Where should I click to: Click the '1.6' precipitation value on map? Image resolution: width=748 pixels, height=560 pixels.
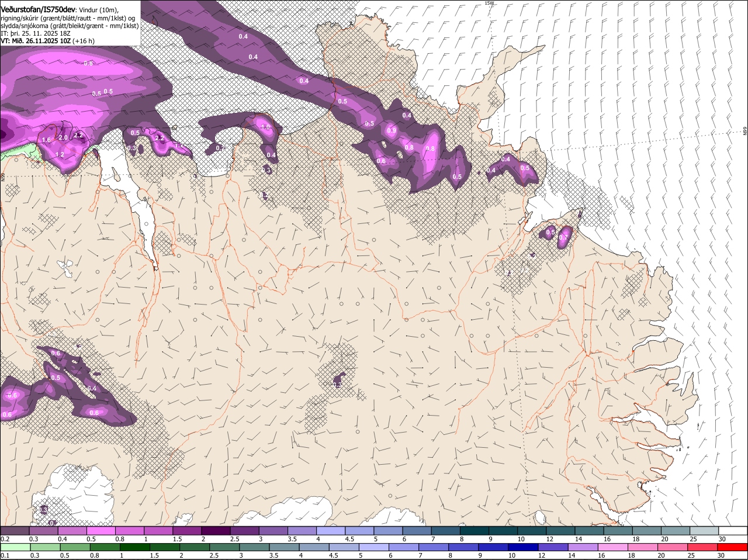point(46,140)
